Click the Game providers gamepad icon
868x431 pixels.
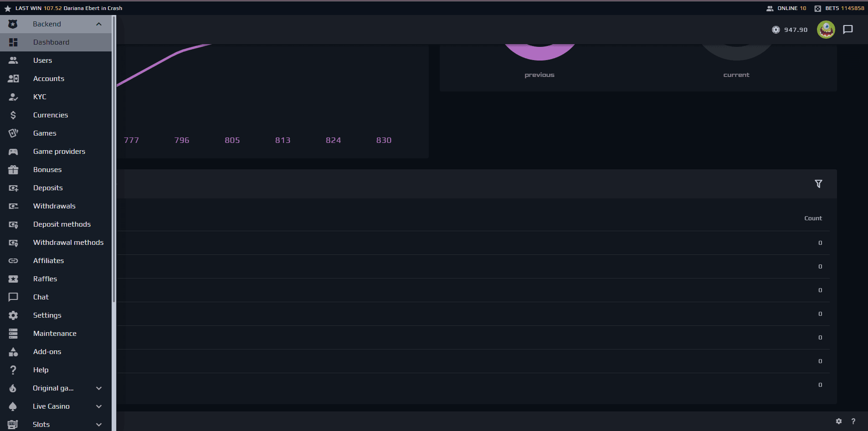[x=13, y=152]
